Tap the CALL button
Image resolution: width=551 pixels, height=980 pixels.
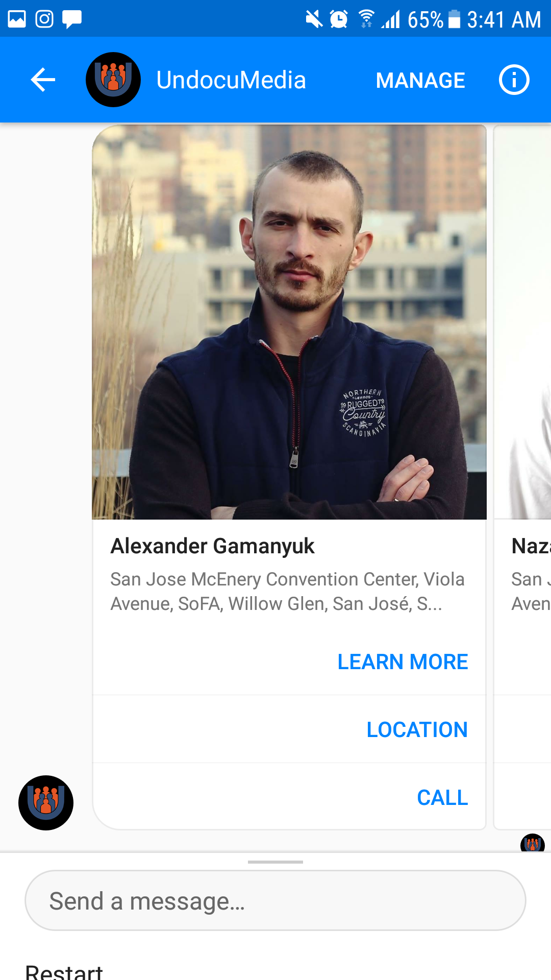coord(442,798)
